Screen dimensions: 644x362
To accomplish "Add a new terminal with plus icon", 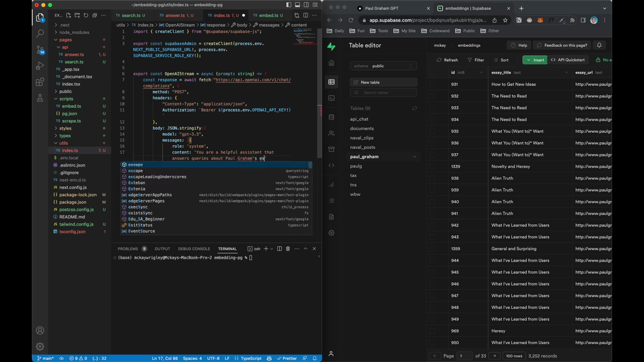I will [266, 248].
